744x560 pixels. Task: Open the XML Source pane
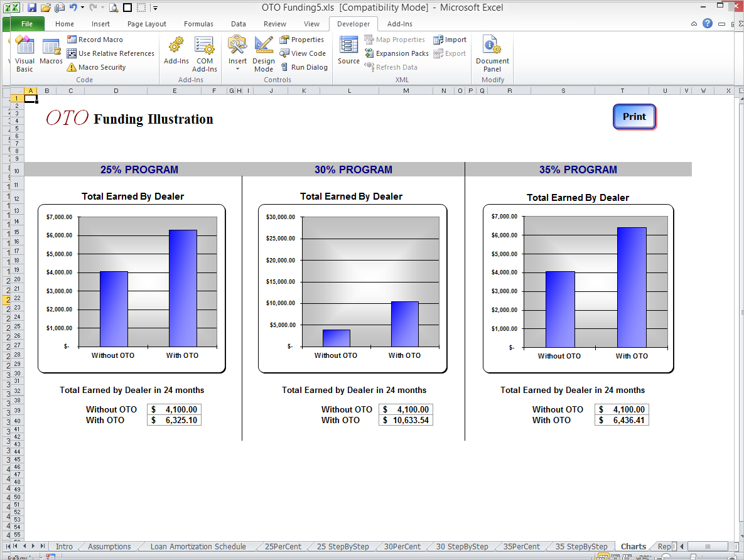point(348,50)
